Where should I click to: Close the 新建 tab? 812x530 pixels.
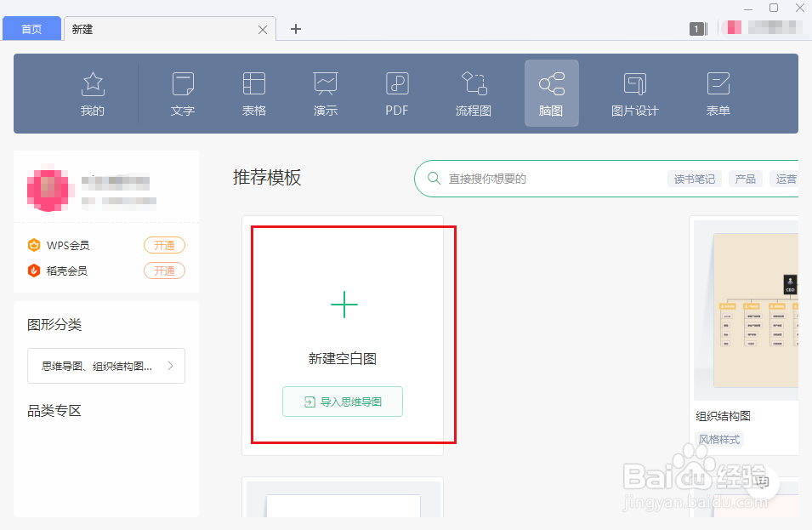[263, 30]
